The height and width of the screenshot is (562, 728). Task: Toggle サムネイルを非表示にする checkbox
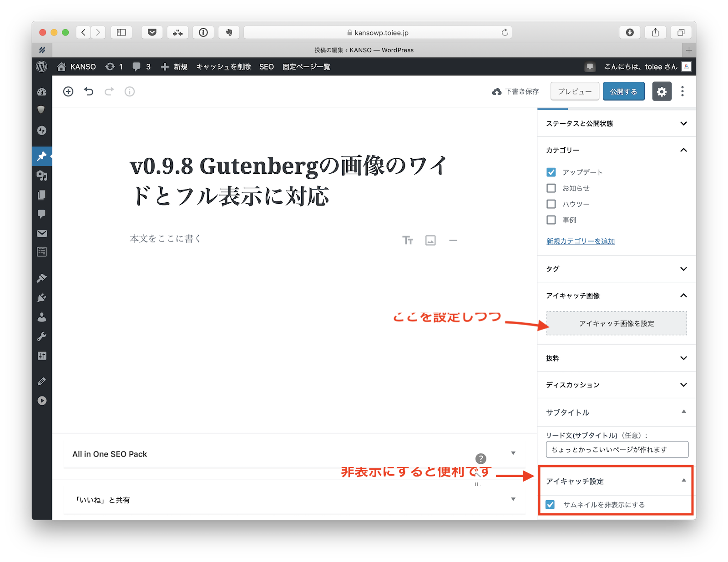click(x=550, y=505)
